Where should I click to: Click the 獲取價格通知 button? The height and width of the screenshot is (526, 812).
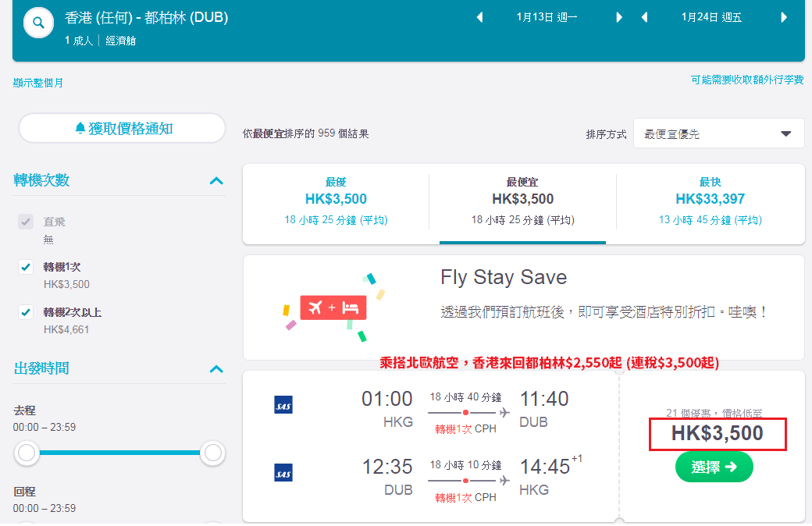(123, 129)
